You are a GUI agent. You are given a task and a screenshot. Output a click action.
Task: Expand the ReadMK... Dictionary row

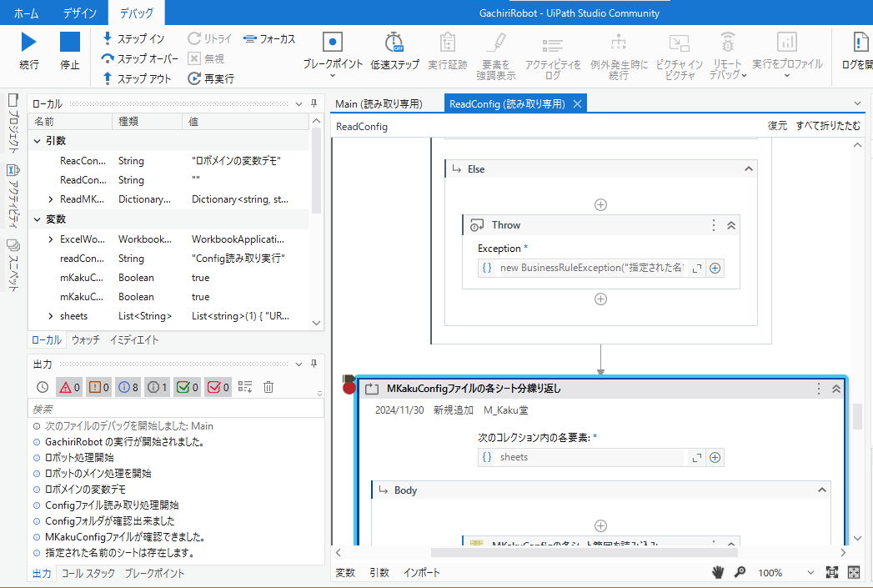(51, 199)
